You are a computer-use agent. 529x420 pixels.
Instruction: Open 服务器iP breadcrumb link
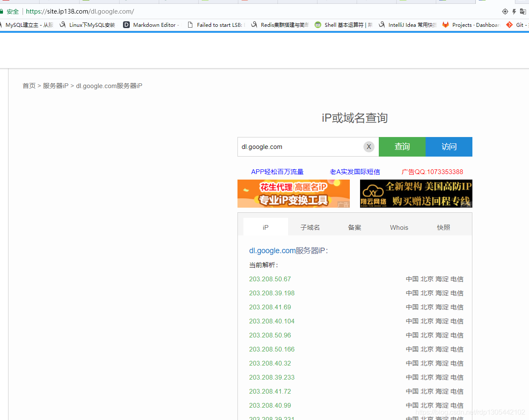tap(56, 86)
